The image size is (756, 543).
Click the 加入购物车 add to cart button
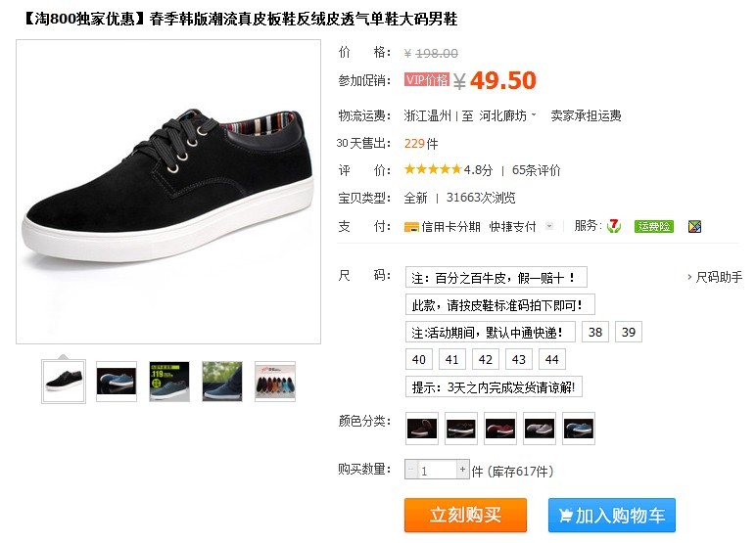pos(612,515)
